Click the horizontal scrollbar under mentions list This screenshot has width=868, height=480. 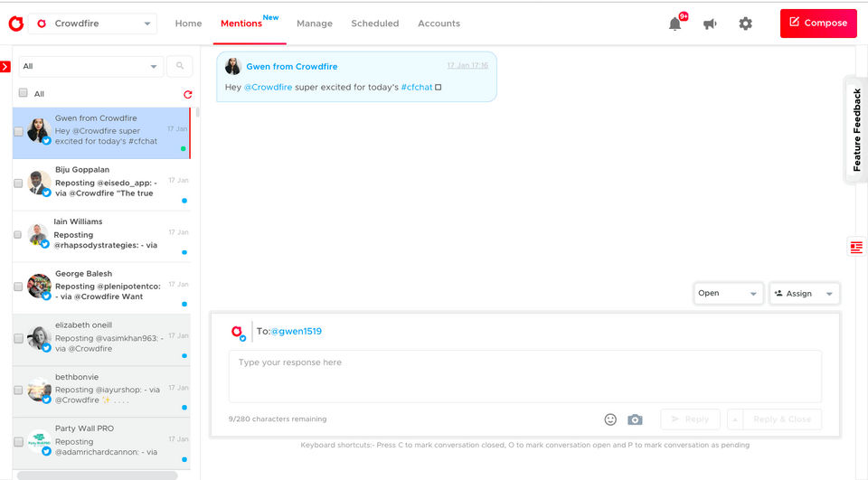coord(98,475)
